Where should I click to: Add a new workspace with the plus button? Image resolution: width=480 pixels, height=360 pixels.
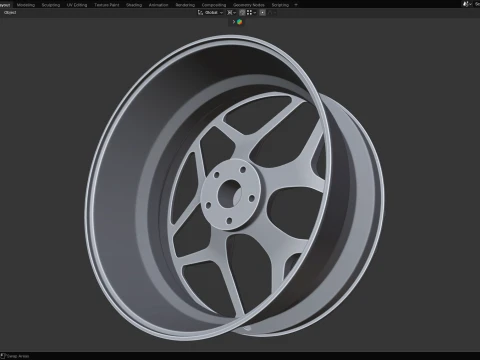(x=296, y=5)
